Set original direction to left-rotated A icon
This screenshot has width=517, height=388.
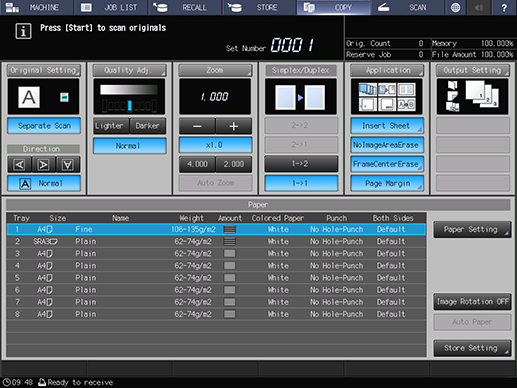click(19, 164)
